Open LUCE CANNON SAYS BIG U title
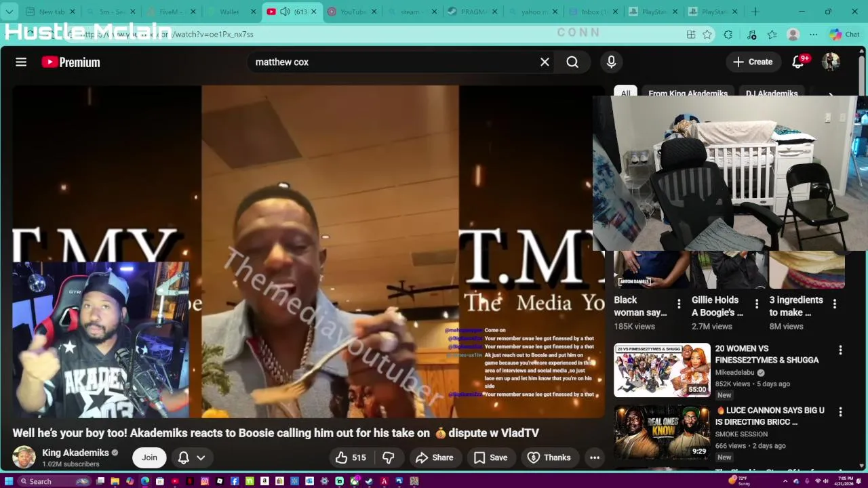This screenshot has height=488, width=868. (770, 415)
